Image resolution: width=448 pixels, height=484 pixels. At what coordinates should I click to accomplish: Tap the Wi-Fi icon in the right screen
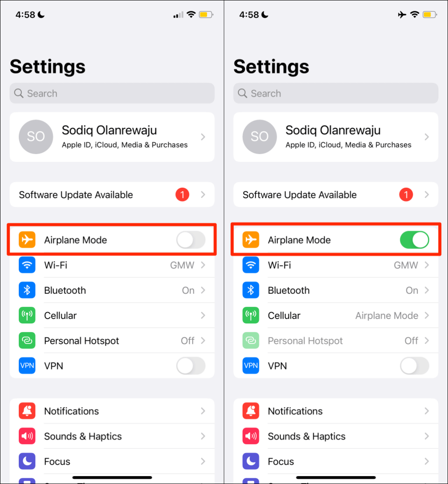(251, 265)
